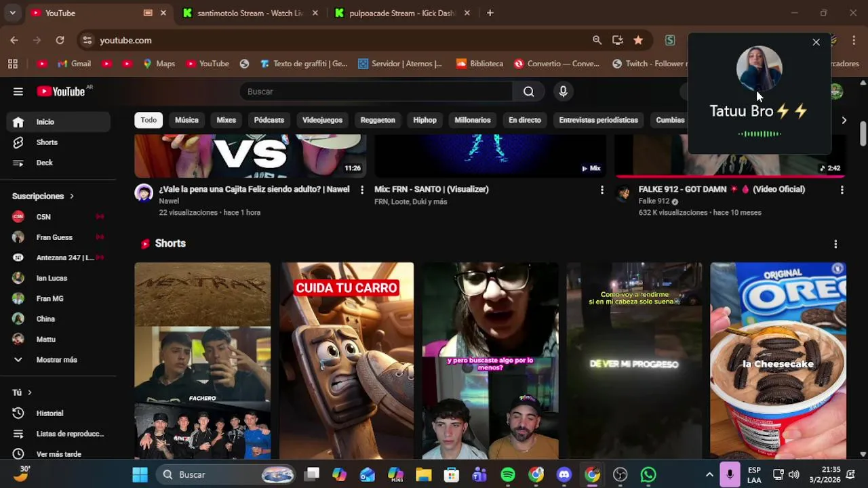Viewport: 868px width, 488px height.
Task: Open options for Mix FRN SANTO
Action: [601, 190]
